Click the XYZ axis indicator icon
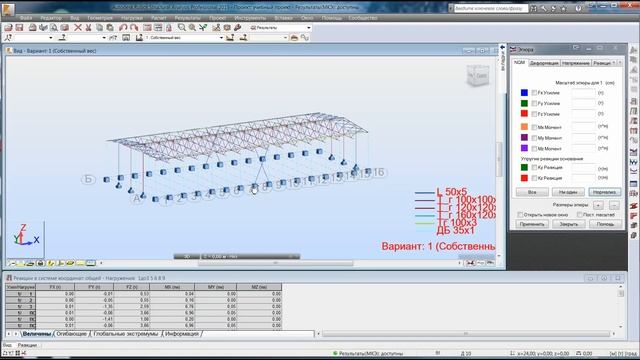This screenshot has height=360, width=640. (25, 235)
